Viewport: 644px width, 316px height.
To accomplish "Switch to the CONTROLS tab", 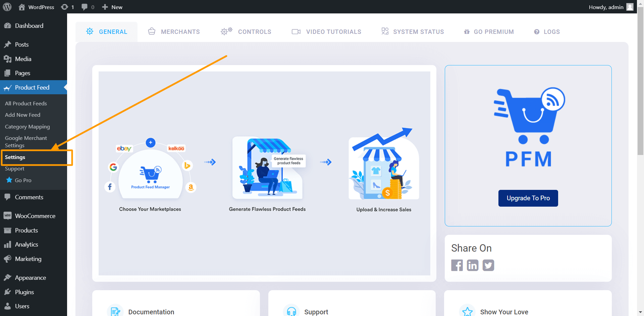I will [x=246, y=32].
